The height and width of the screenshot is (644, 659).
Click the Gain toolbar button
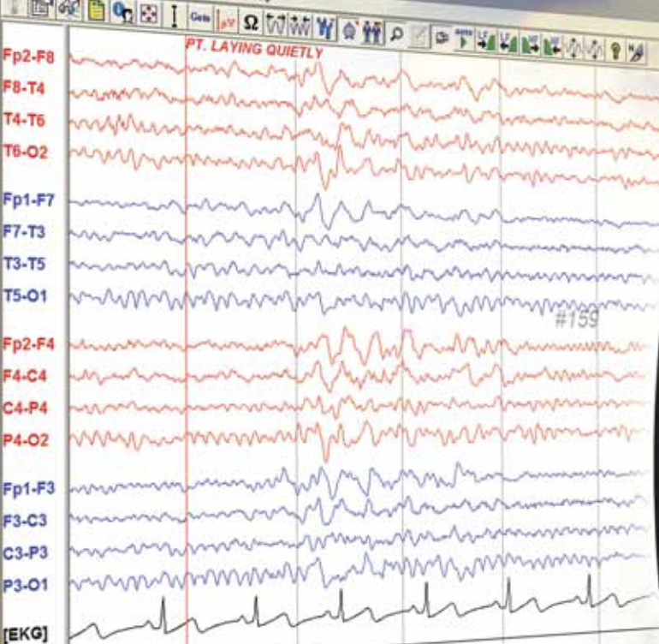(x=200, y=18)
